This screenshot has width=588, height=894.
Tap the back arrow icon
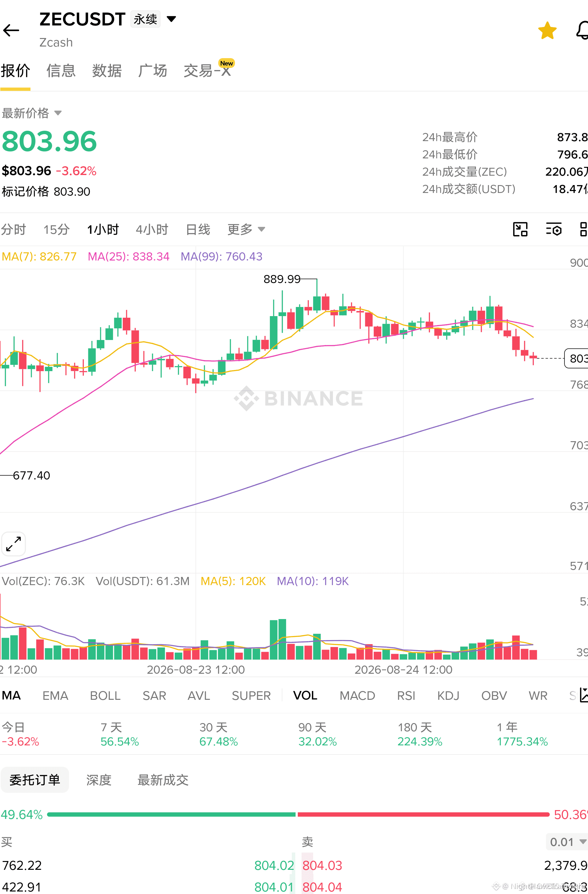pyautogui.click(x=11, y=30)
